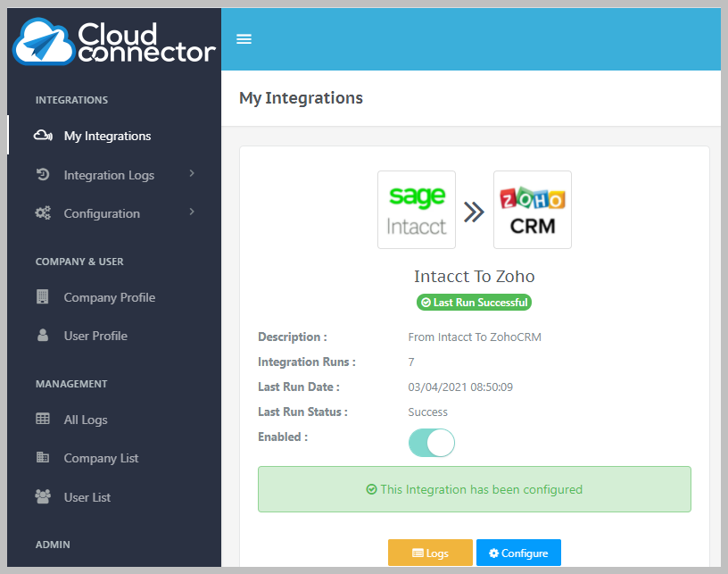Click the 'Intacct To Zoho' title

(474, 277)
